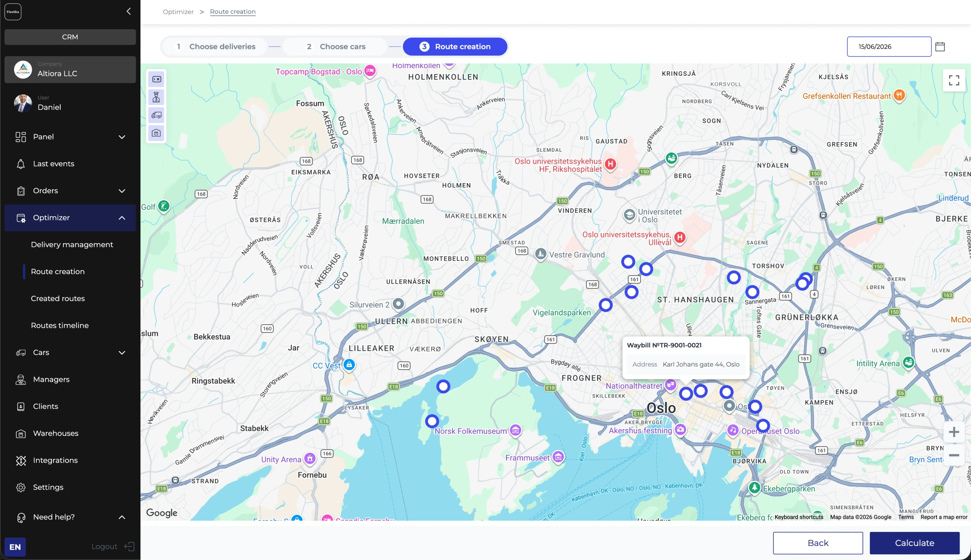Log out via the Logout link
This screenshot has width=971, height=560.
[x=113, y=546]
